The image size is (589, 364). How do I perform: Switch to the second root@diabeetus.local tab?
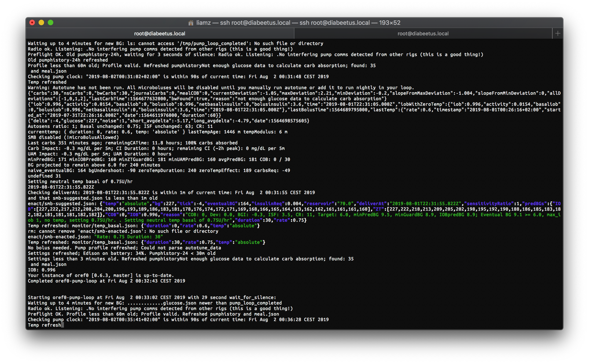click(423, 34)
